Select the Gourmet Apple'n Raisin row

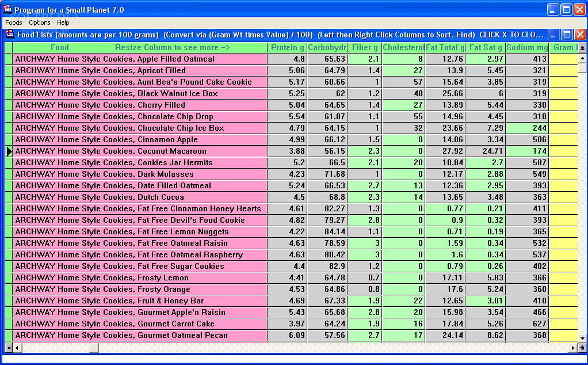click(x=140, y=312)
